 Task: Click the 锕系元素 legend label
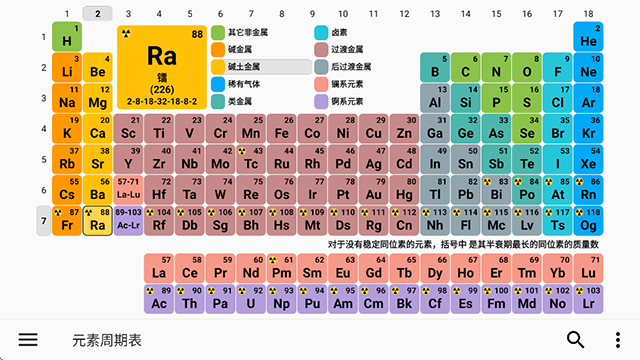347,101
